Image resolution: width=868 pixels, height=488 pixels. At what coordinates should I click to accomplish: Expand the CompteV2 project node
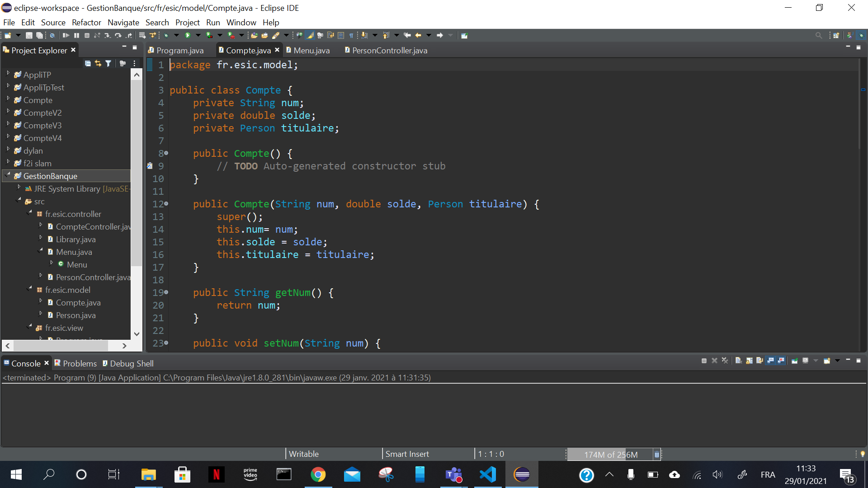coord(8,111)
